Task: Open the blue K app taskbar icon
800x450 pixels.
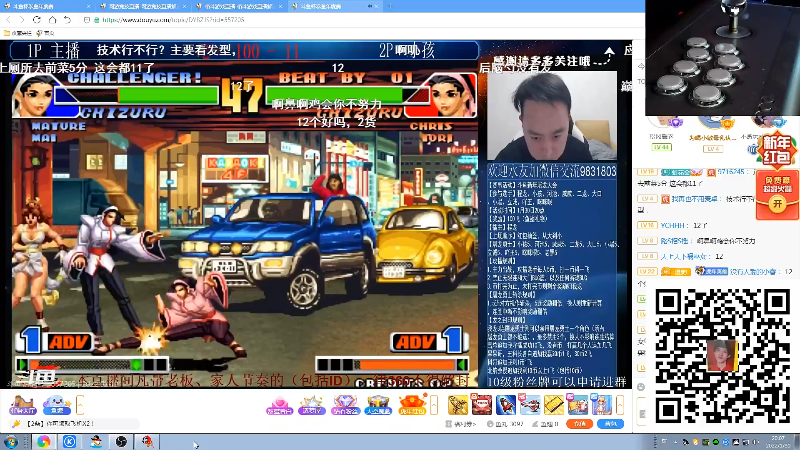Action: click(70, 441)
